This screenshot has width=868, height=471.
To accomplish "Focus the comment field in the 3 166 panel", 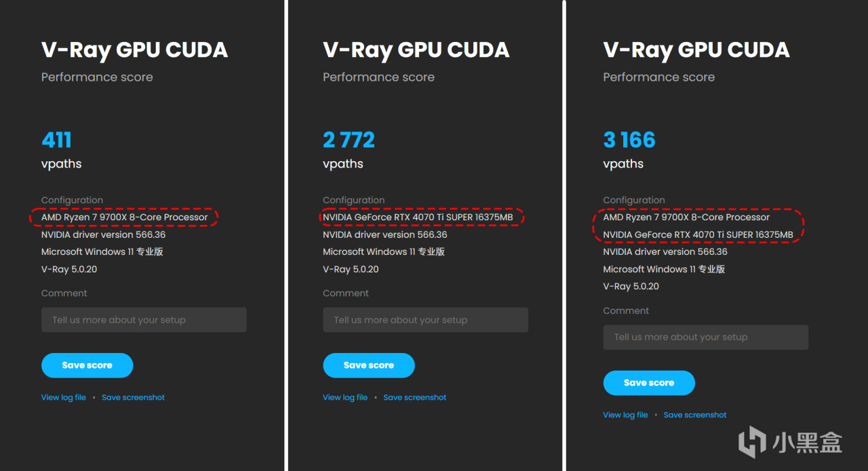I will tap(705, 337).
